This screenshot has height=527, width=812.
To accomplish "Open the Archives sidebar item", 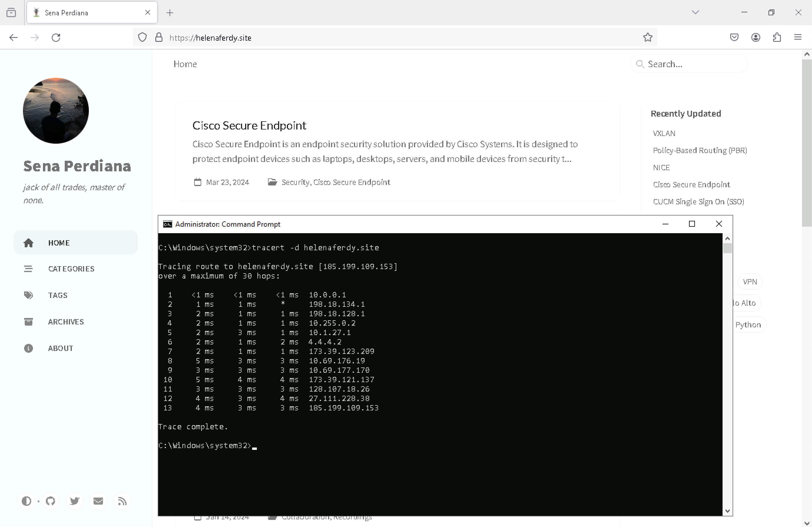I will point(66,321).
